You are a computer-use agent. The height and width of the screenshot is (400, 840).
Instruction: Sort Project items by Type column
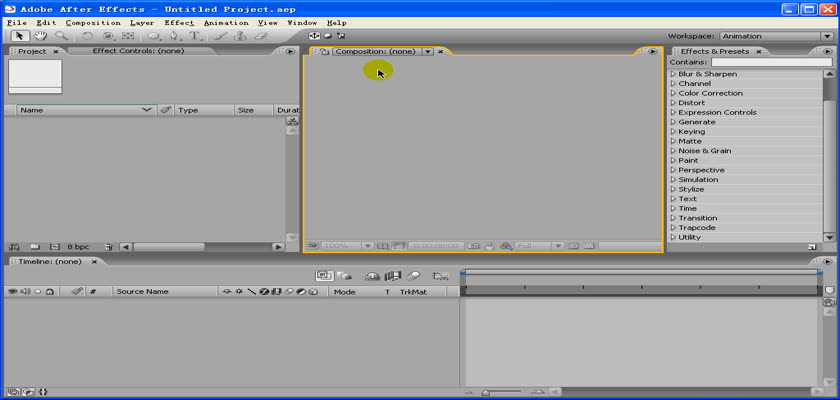(x=205, y=110)
